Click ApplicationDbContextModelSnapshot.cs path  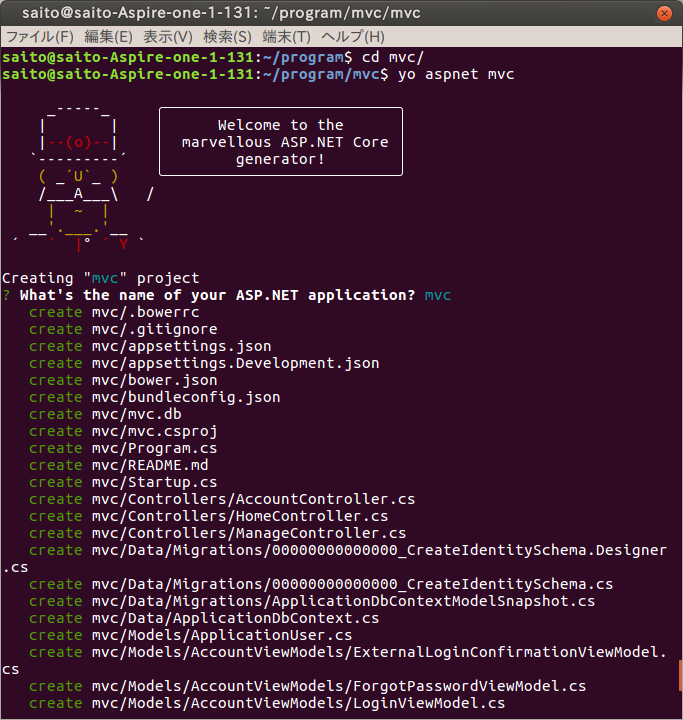coord(343,601)
